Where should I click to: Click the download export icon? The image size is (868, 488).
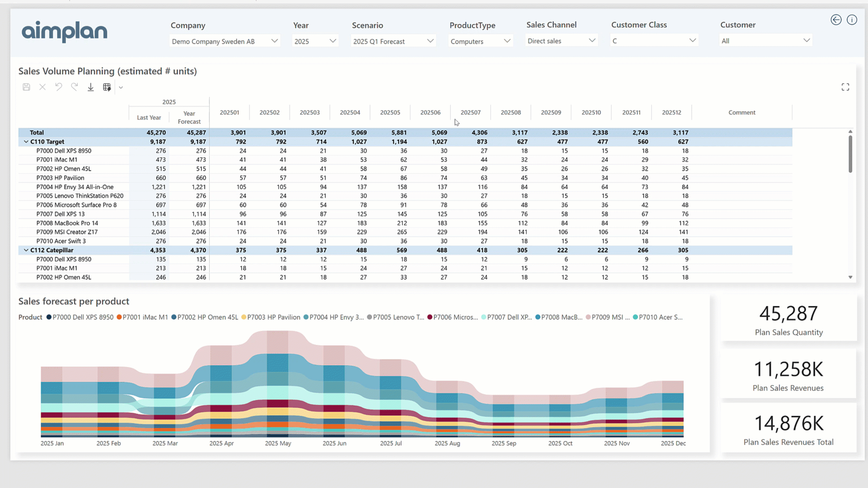tap(90, 87)
